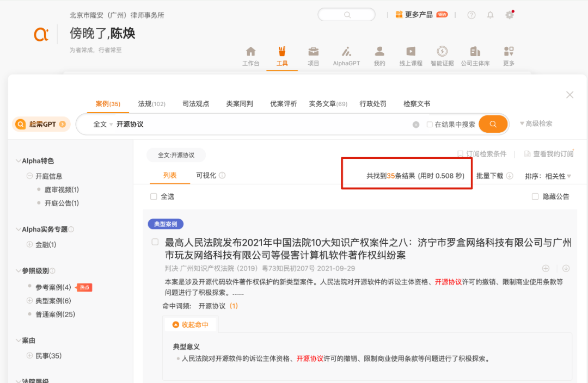Click the 更多产品 button

point(421,15)
